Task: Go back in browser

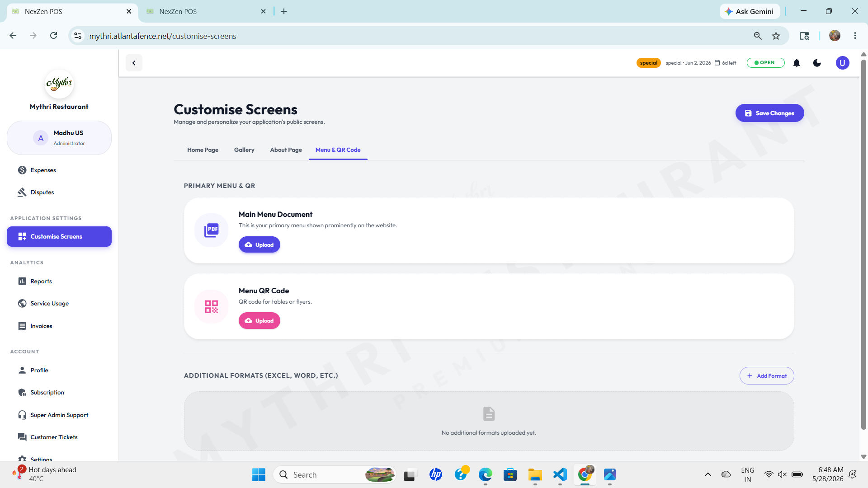Action: coord(13,36)
